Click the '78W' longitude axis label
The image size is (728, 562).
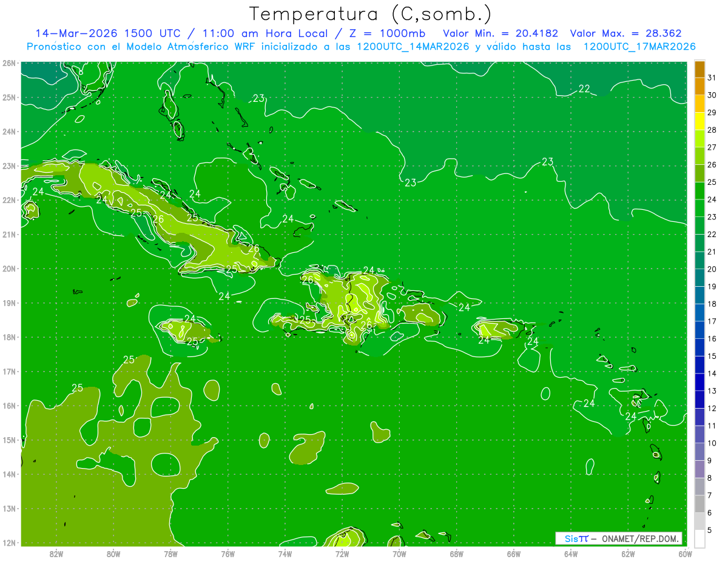tap(170, 554)
